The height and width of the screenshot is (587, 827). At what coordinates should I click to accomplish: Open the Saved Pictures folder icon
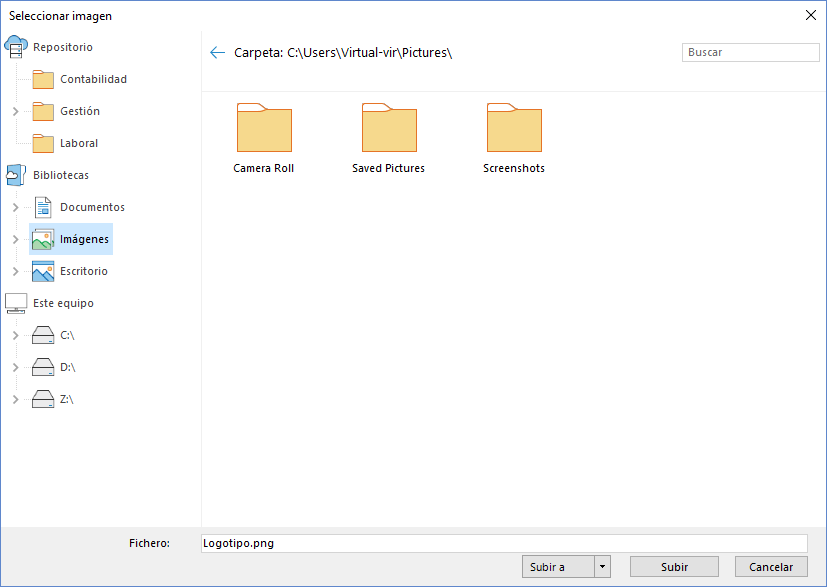pyautogui.click(x=389, y=128)
